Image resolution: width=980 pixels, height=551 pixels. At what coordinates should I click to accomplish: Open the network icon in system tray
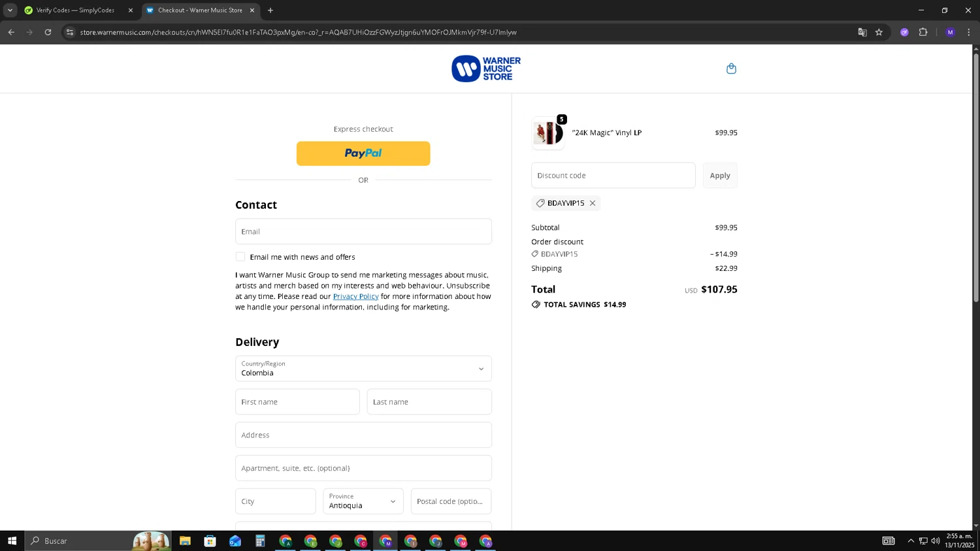[923, 541]
